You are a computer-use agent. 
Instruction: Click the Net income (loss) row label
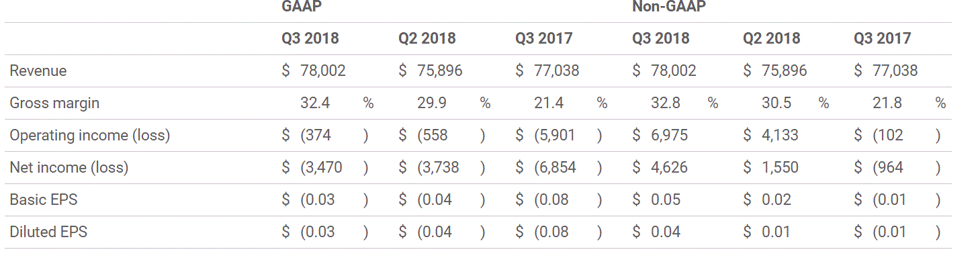point(69,167)
